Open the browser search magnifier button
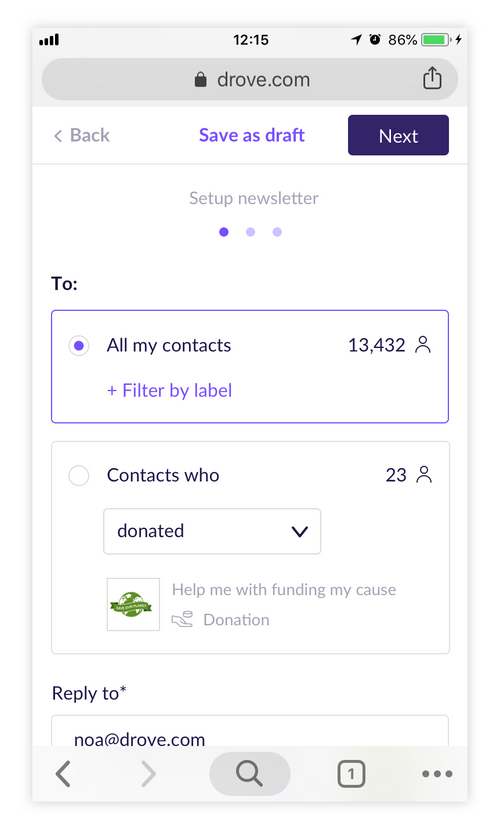This screenshot has width=500, height=830. 250,773
